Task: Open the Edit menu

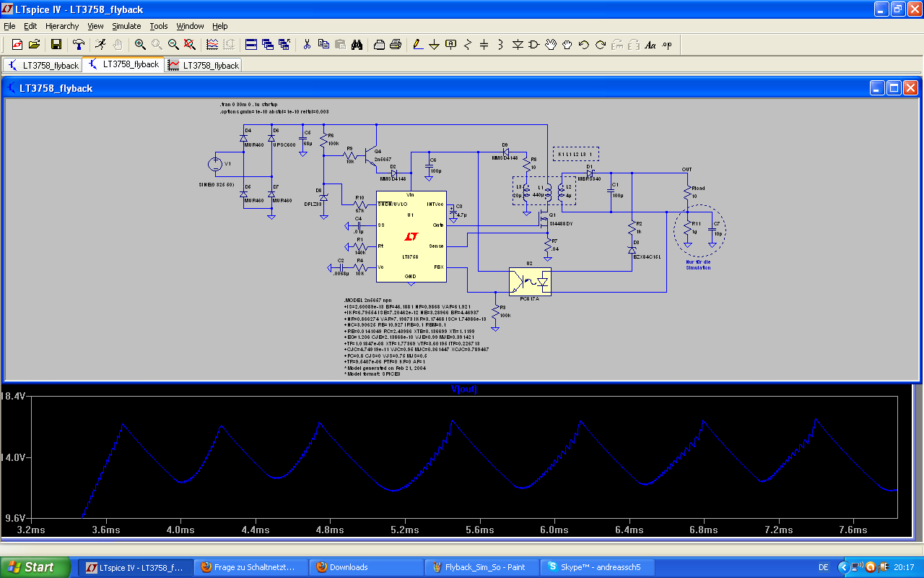Action: click(30, 26)
